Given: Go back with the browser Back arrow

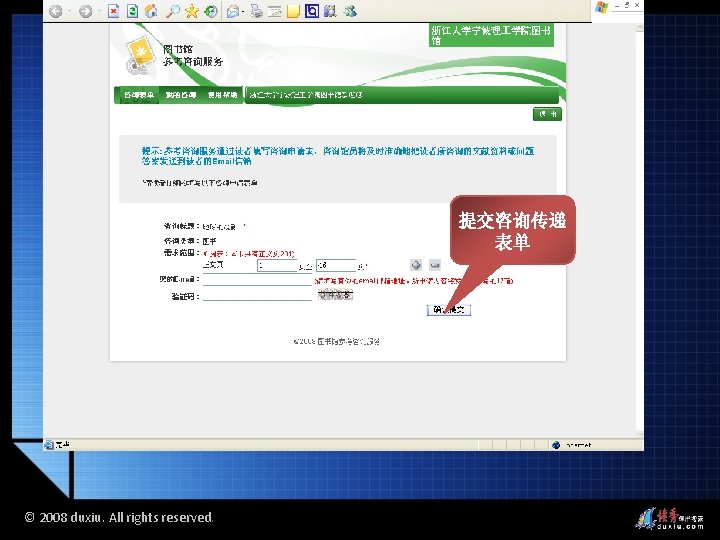Looking at the screenshot, I should [x=56, y=11].
